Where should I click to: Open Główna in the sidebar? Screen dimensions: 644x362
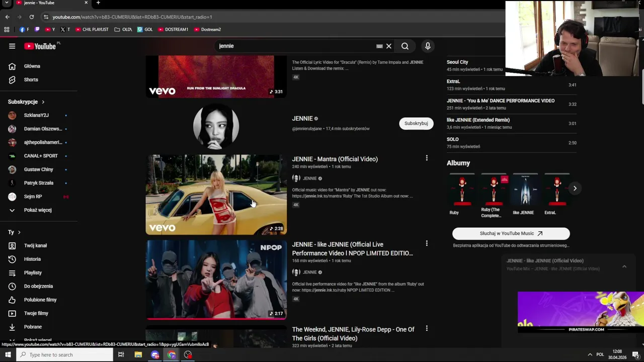[32, 66]
